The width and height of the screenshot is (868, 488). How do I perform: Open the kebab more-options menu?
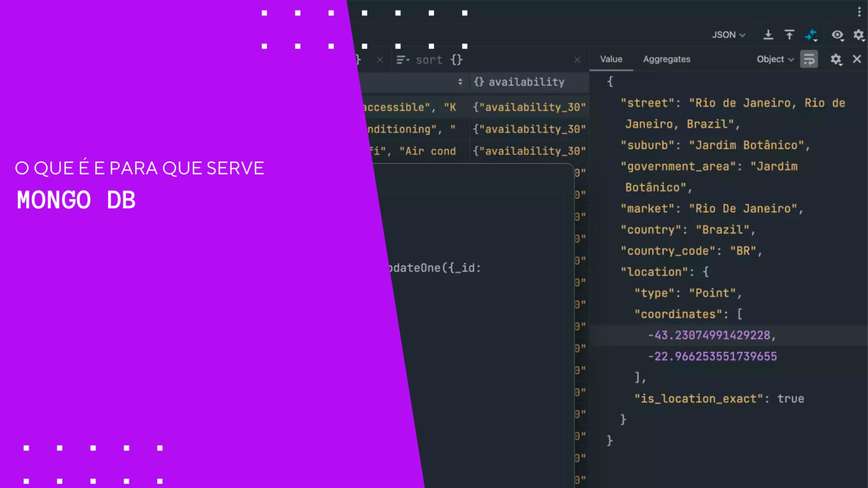pyautogui.click(x=859, y=12)
